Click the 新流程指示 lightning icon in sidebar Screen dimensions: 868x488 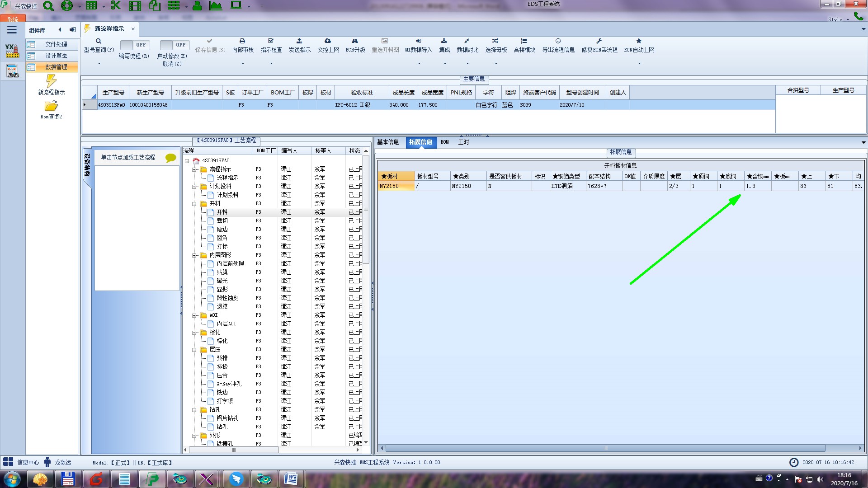51,81
